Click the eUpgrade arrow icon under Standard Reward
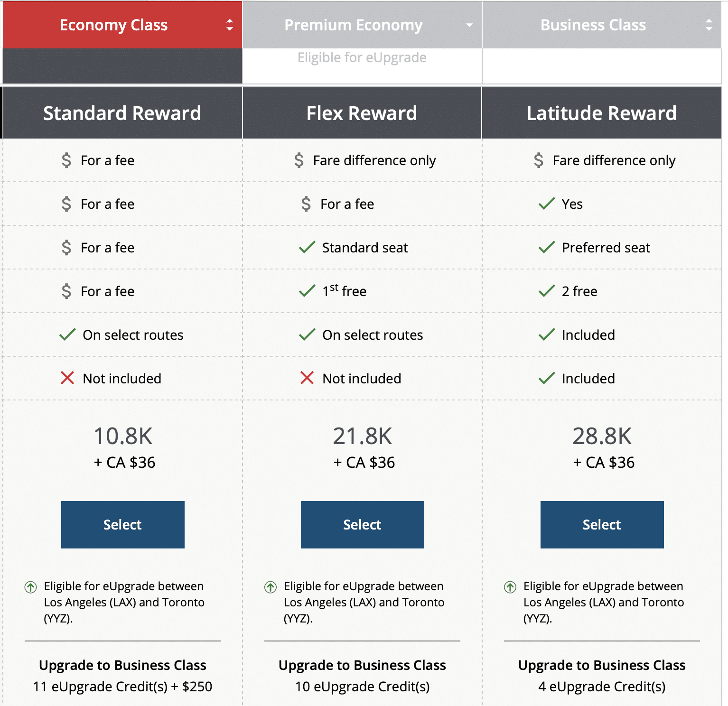This screenshot has width=728, height=706. 31,587
